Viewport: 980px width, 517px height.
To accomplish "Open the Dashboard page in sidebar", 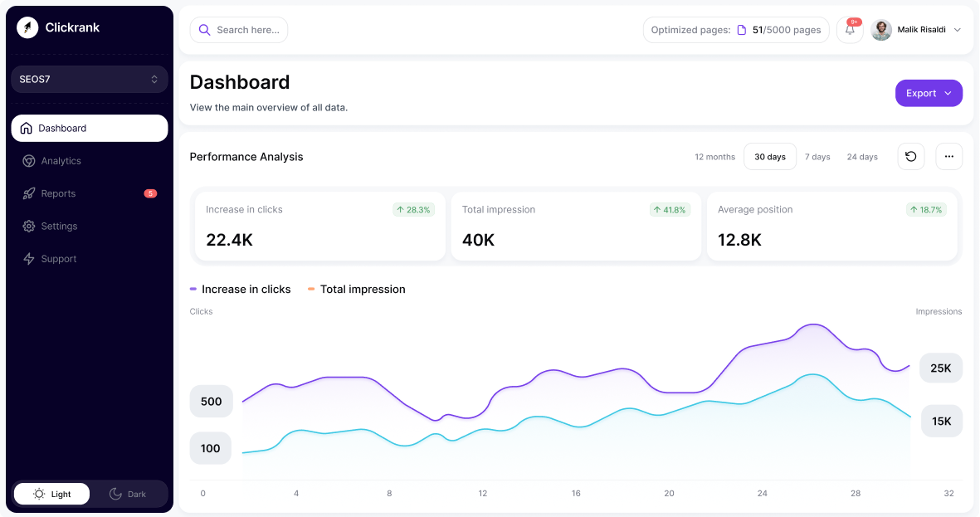I will click(x=90, y=129).
